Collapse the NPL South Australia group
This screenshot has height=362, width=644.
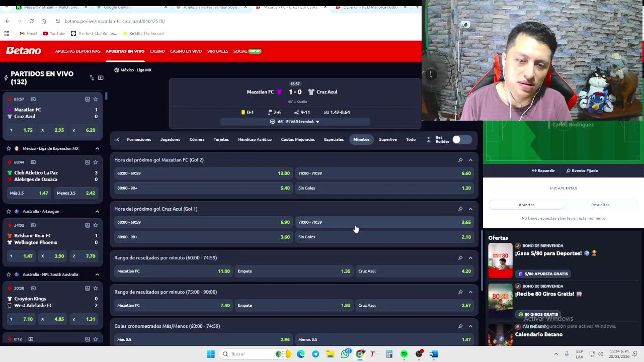pyautogui.click(x=97, y=275)
